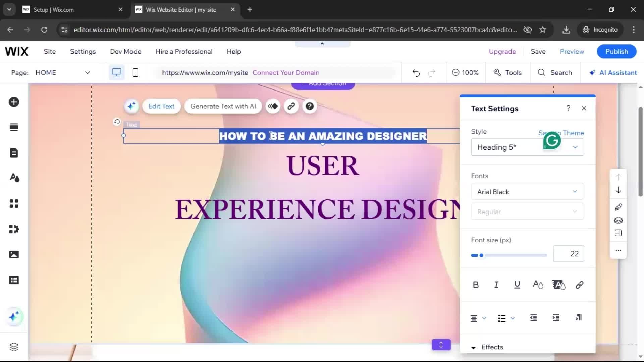Toggle underline formatting

pos(517,285)
